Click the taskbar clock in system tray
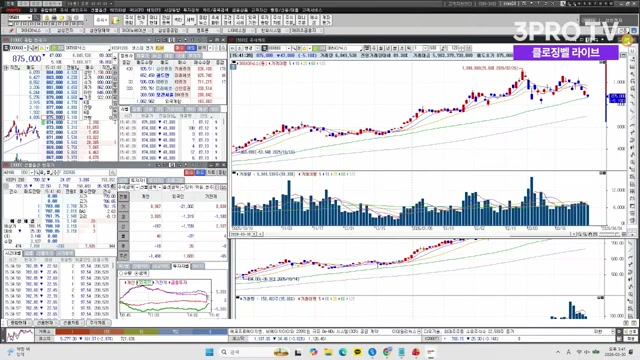Viewport: 640px width, 360px height. (x=616, y=352)
